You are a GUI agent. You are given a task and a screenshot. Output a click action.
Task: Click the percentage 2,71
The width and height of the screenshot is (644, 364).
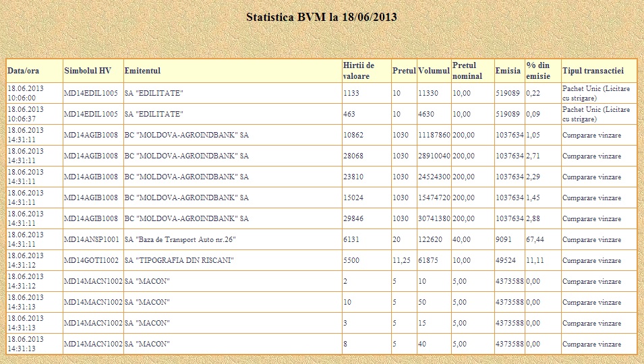tap(533, 156)
